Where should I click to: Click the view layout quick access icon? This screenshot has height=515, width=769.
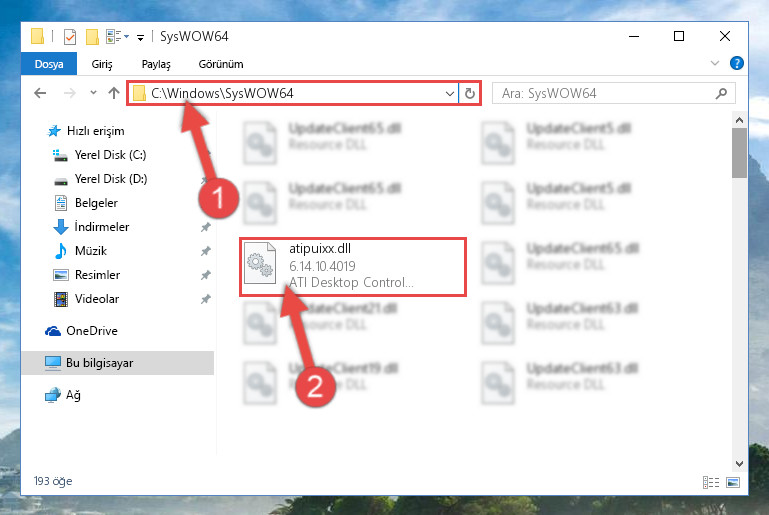pyautogui.click(x=117, y=37)
